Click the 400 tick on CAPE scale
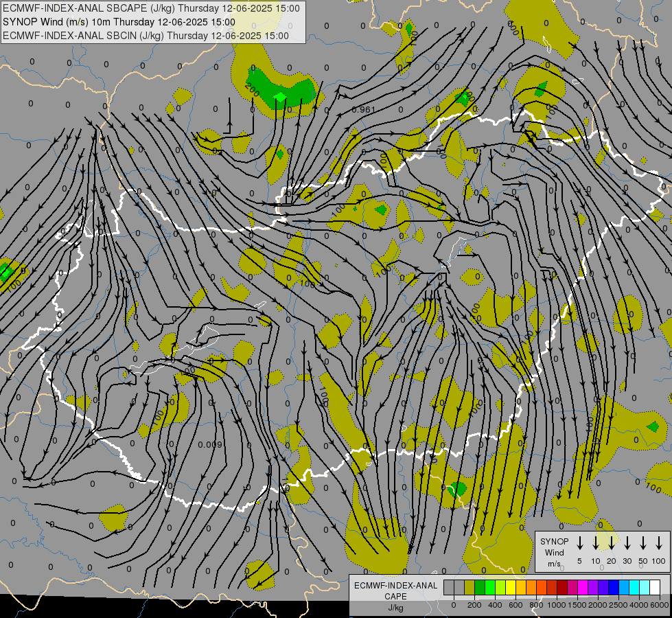This screenshot has height=618, width=672. coord(495,605)
